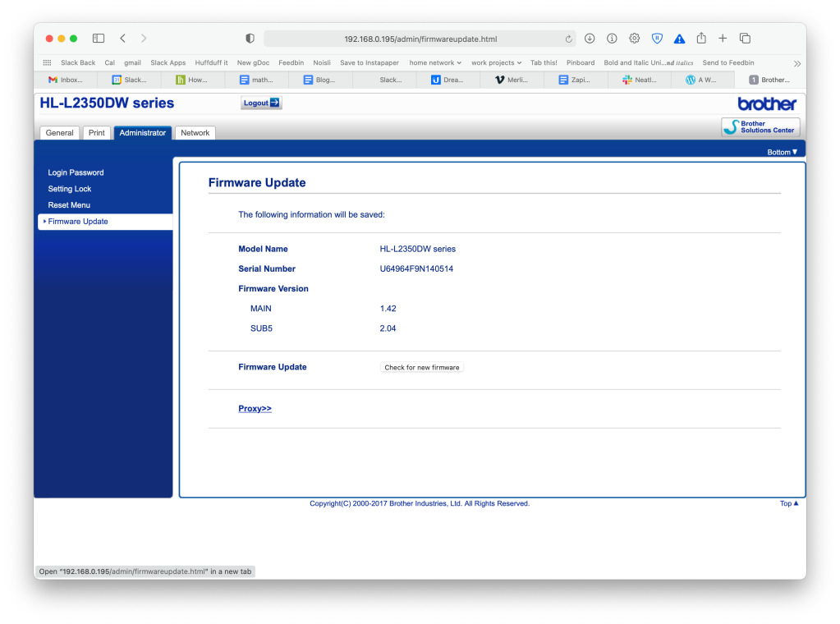
Task: Select the Administrator tab
Action: (143, 133)
